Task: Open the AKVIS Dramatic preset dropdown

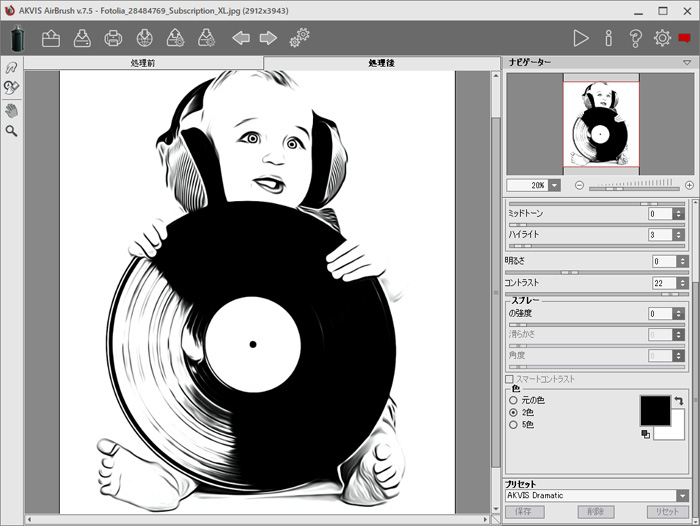Action: 682,495
